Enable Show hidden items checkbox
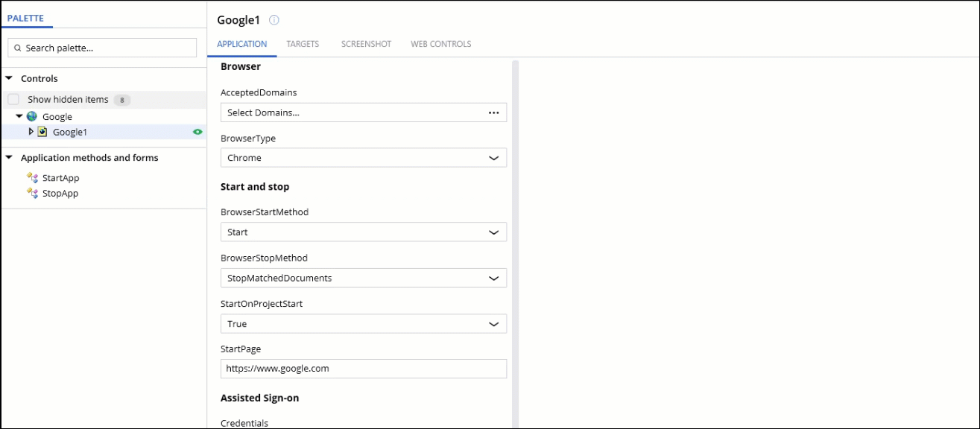980x429 pixels. point(13,99)
